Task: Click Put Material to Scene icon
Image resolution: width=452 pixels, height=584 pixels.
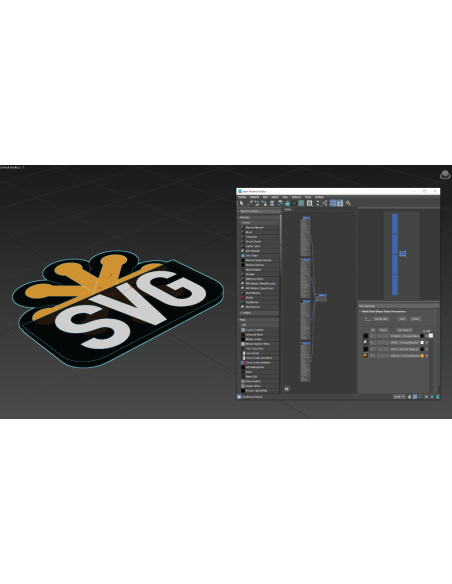Action: click(x=257, y=203)
